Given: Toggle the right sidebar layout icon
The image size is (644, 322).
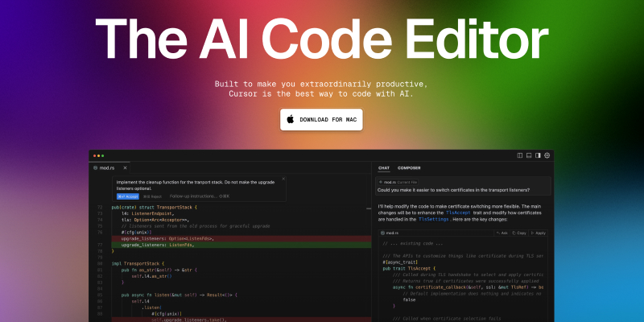Looking at the screenshot, I should click(x=538, y=155).
